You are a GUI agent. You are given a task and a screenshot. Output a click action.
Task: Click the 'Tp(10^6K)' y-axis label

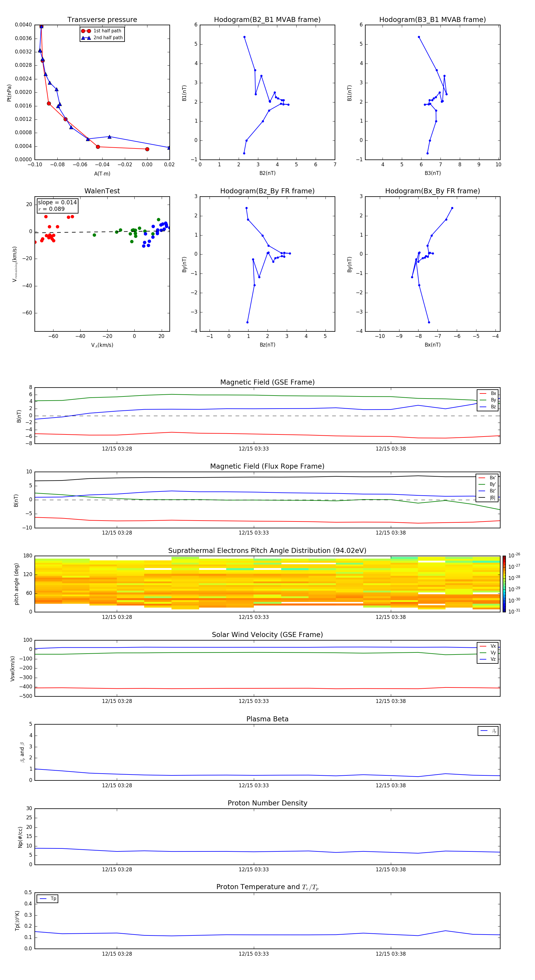pos(17,921)
